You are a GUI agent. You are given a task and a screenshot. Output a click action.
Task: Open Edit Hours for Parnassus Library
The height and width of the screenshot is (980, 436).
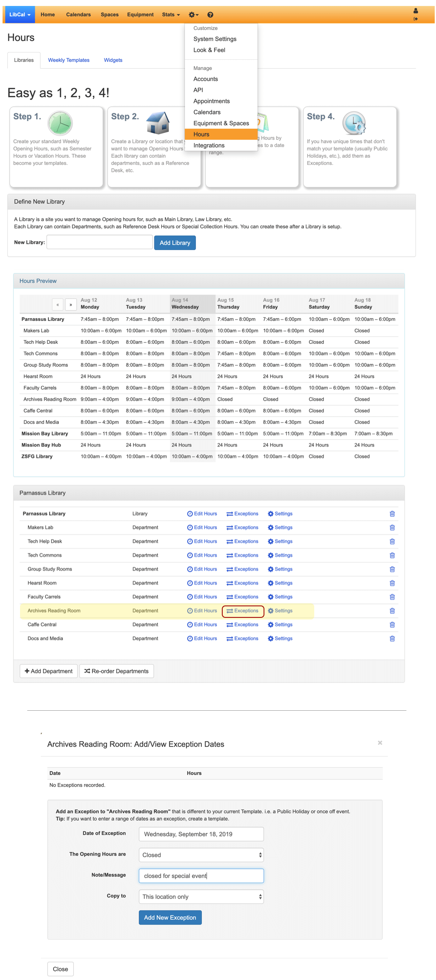tap(202, 514)
